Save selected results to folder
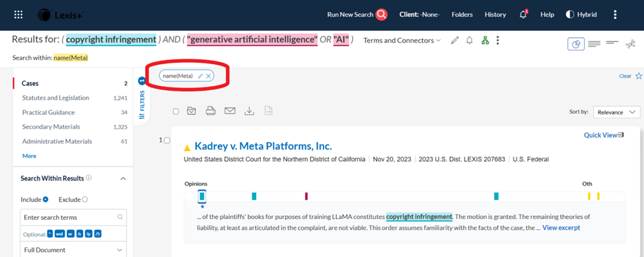The height and width of the screenshot is (257, 644). [191, 111]
